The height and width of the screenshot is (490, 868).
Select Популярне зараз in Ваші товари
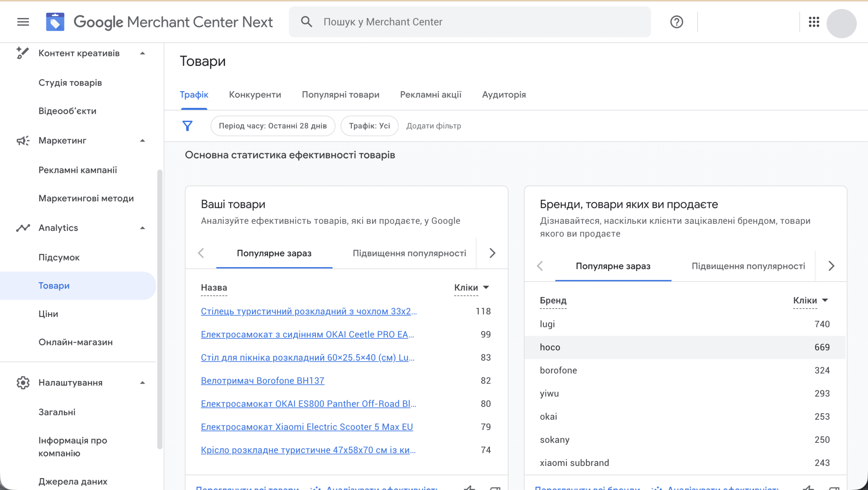point(274,253)
